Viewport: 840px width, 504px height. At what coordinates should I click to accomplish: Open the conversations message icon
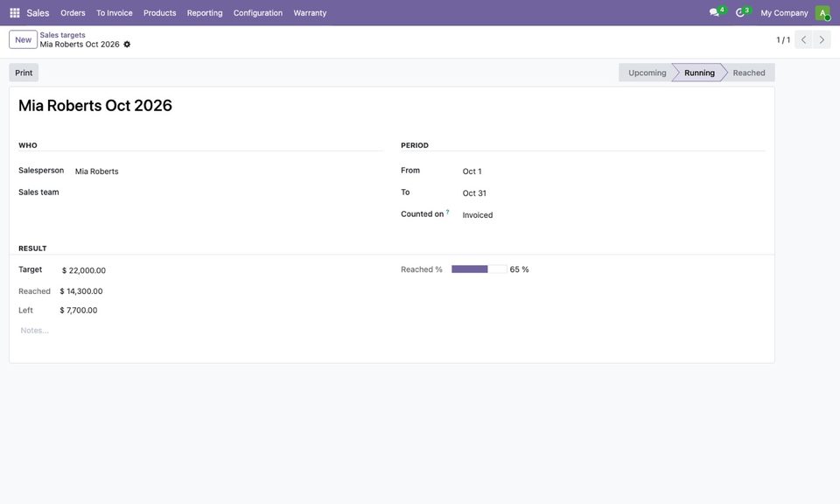[714, 12]
